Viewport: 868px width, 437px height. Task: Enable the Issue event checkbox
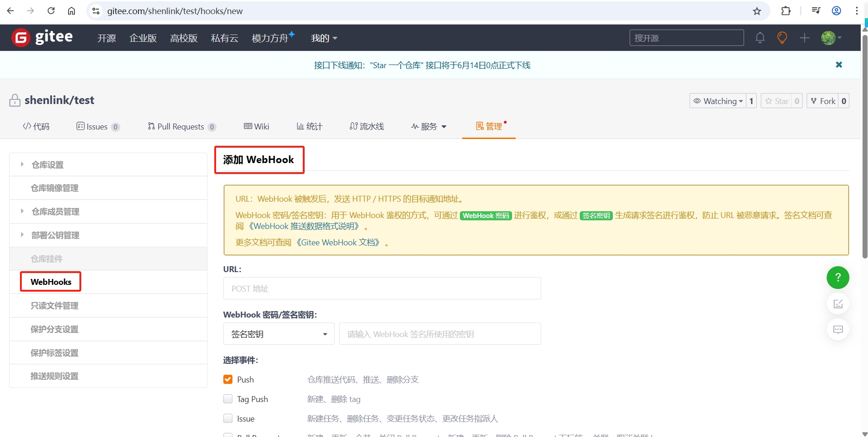227,418
